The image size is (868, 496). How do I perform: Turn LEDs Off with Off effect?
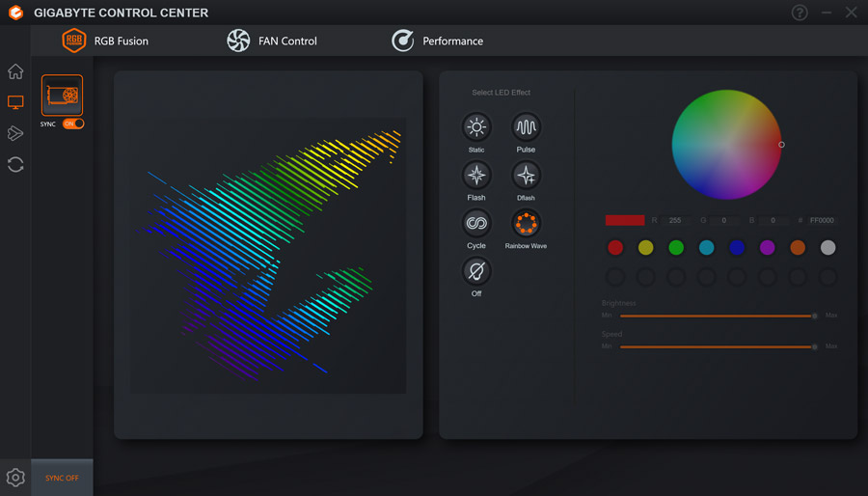point(476,271)
